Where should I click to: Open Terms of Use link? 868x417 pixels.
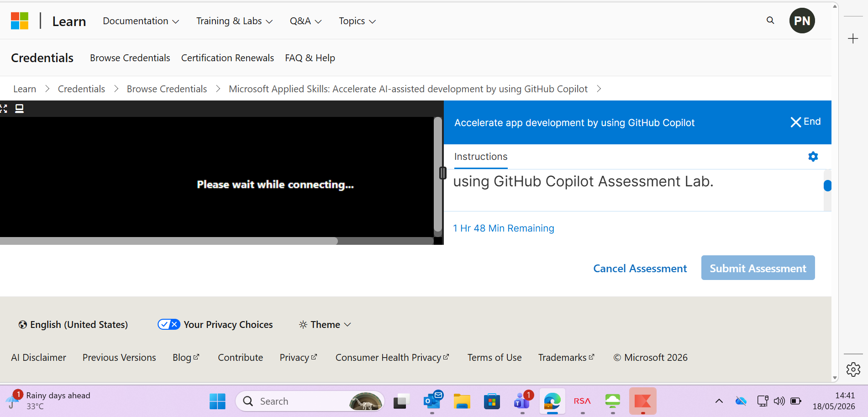[x=494, y=358]
